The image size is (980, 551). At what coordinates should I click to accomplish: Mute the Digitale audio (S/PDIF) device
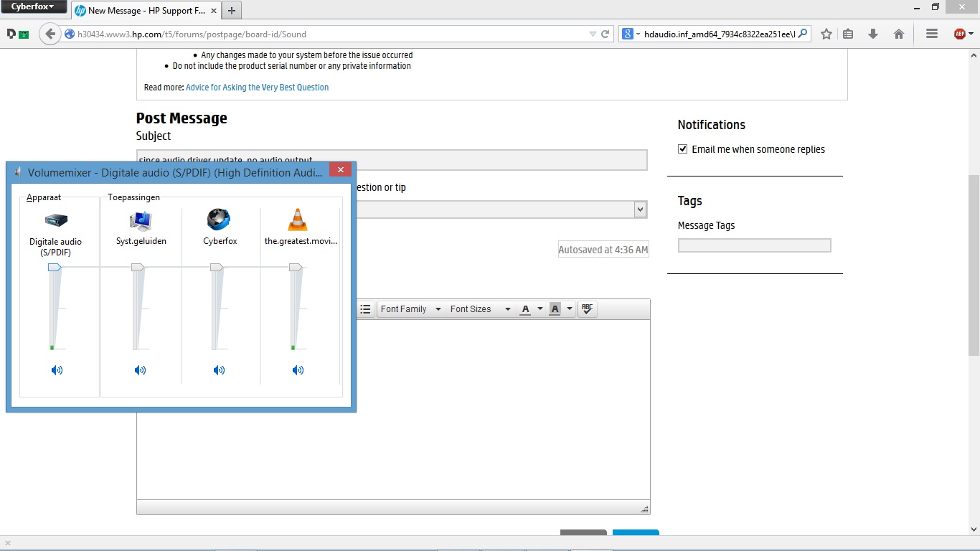(57, 370)
